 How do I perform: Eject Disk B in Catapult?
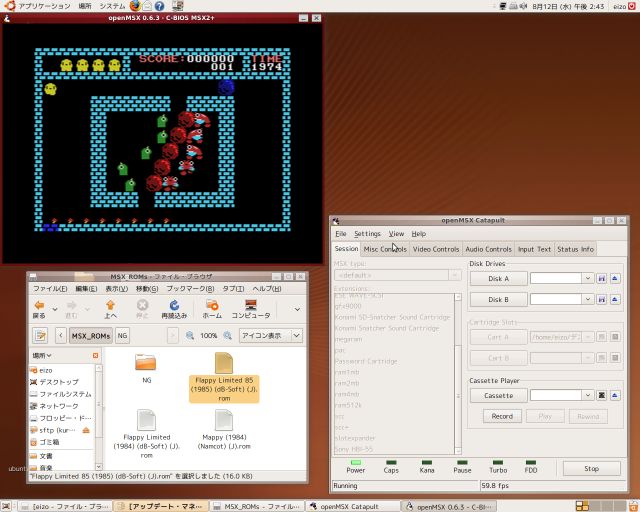tap(615, 299)
